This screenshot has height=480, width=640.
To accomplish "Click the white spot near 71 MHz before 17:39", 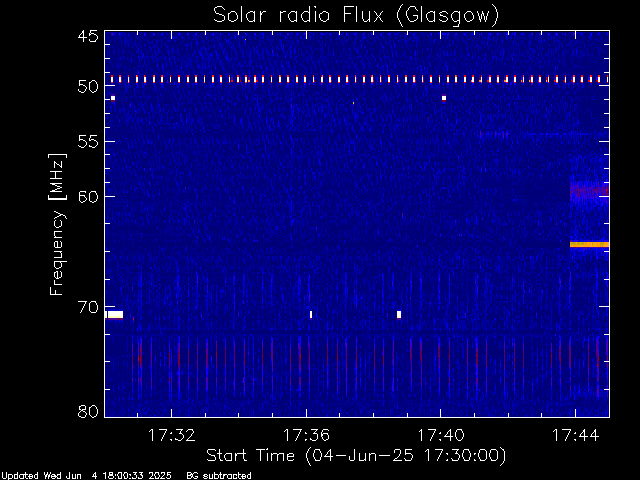I will (399, 314).
